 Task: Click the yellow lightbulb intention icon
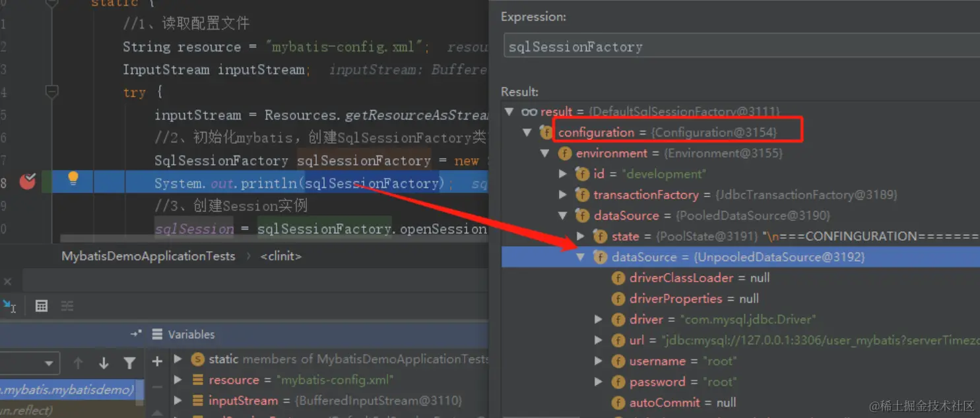[x=73, y=179]
